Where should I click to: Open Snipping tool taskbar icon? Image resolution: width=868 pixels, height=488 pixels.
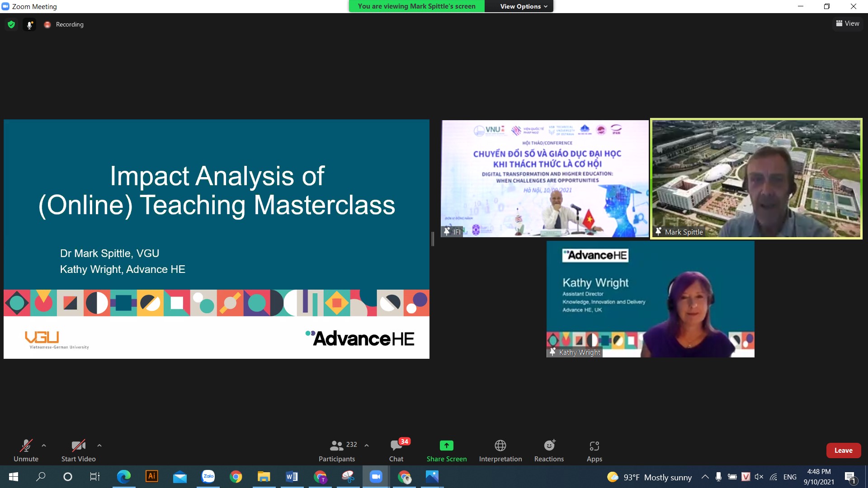click(348, 477)
